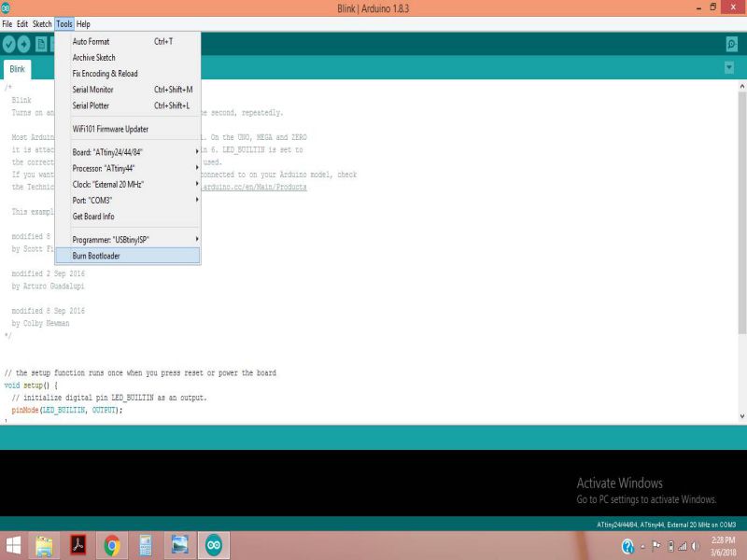747x560 pixels.
Task: Expand the Processor ATtiny44 submenu
Action: [128, 168]
